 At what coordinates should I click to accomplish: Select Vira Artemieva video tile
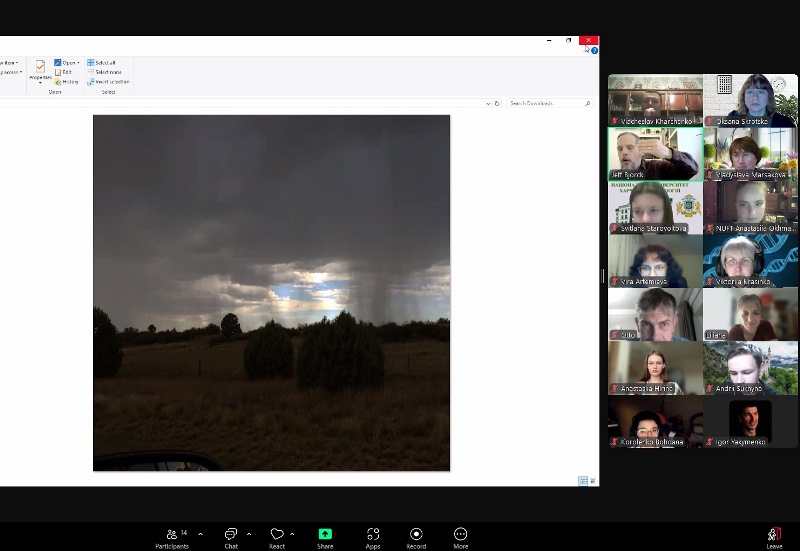[x=655, y=261]
